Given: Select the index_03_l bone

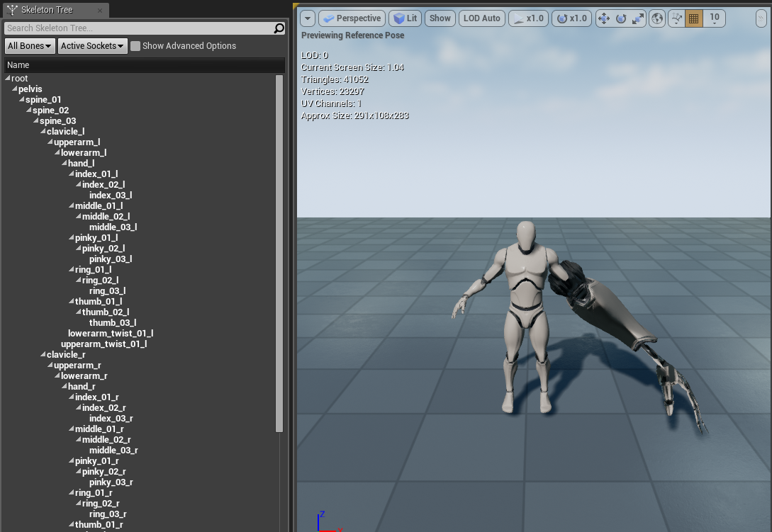Looking at the screenshot, I should click(x=111, y=196).
